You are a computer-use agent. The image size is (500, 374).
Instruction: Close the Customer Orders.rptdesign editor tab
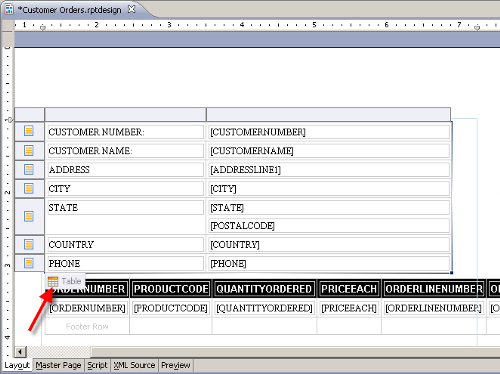tap(132, 9)
